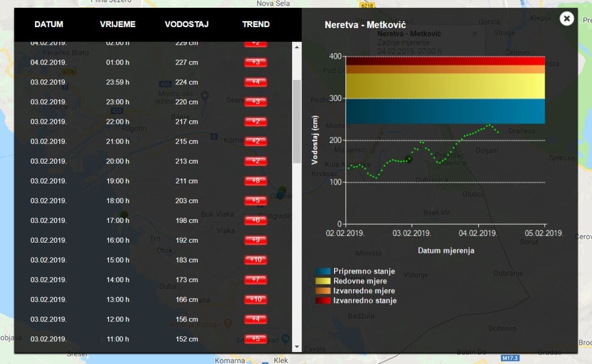Click the +6 trend badge at 17:00 h
Image resolution: width=592 pixels, height=364 pixels.
256,220
